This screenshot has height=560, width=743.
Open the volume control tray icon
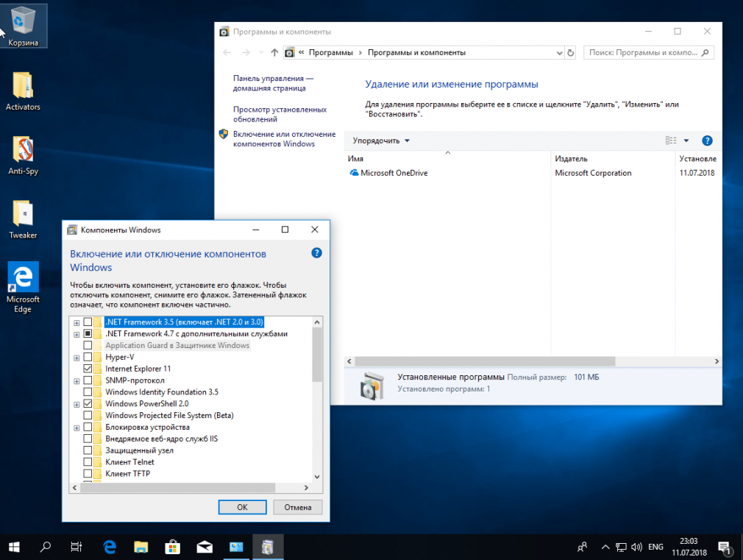point(636,547)
